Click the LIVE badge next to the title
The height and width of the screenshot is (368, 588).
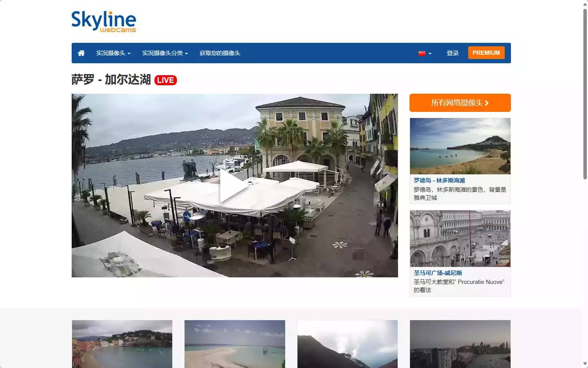(166, 80)
